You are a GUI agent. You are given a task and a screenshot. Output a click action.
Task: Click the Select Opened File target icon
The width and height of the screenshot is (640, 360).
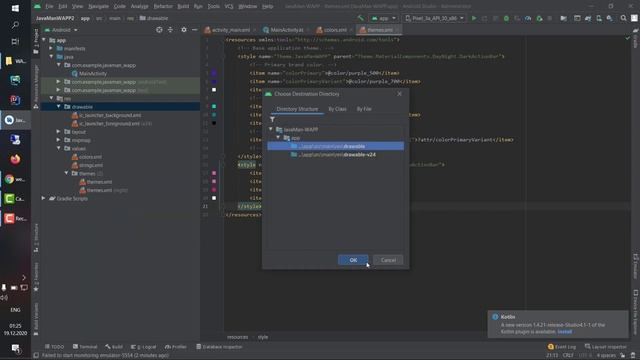point(159,30)
